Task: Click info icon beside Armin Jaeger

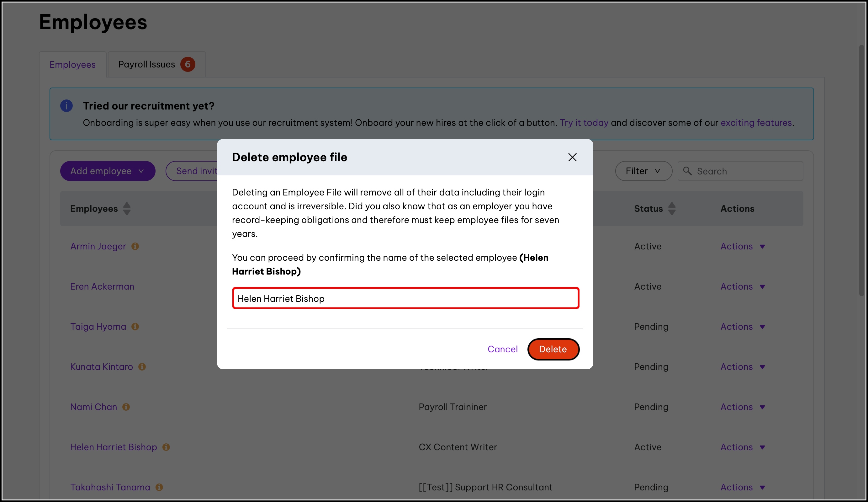Action: [135, 246]
